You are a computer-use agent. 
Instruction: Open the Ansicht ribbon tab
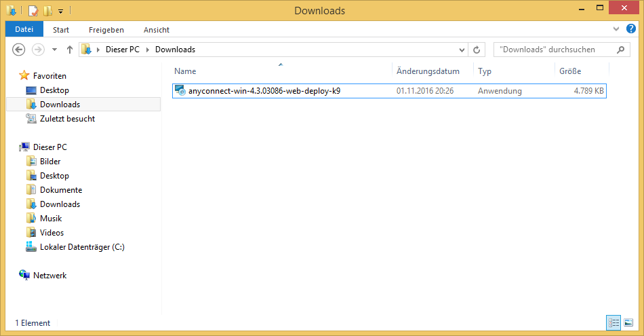[x=157, y=30]
